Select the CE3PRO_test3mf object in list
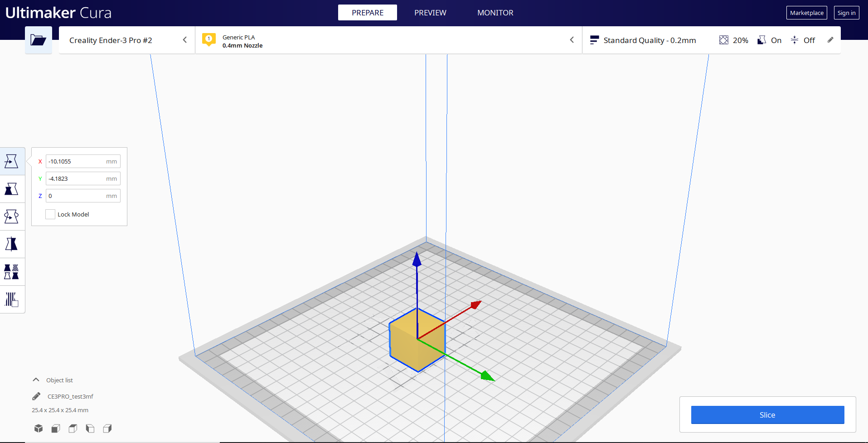 tap(70, 396)
